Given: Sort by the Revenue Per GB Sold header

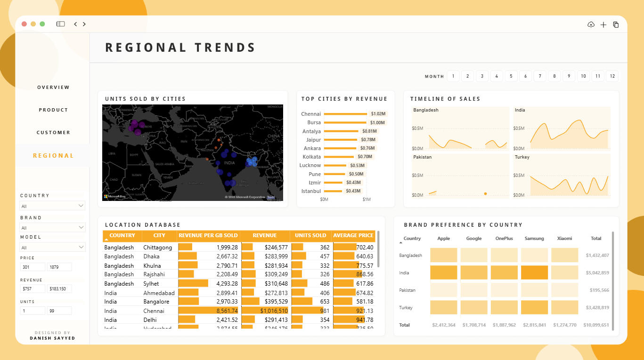Looking at the screenshot, I should click(208, 236).
